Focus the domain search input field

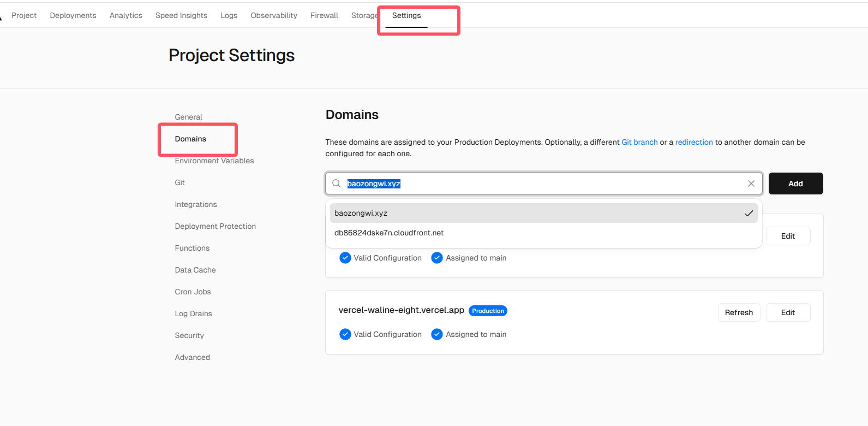(546, 184)
